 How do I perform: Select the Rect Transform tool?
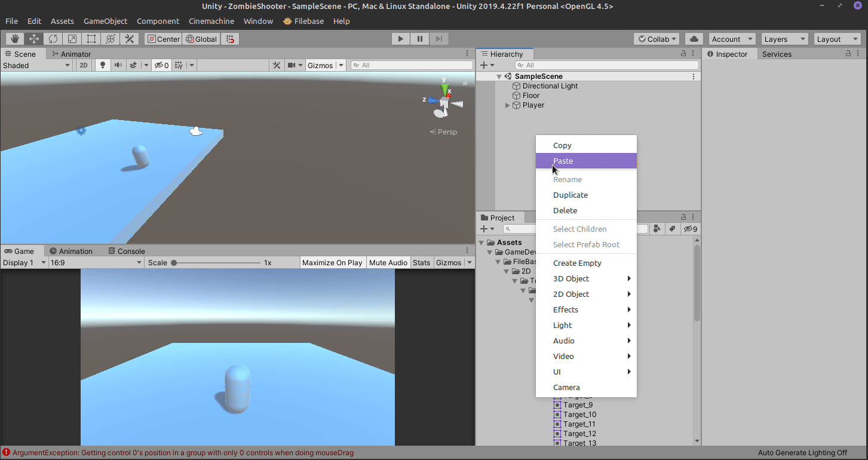coord(91,39)
